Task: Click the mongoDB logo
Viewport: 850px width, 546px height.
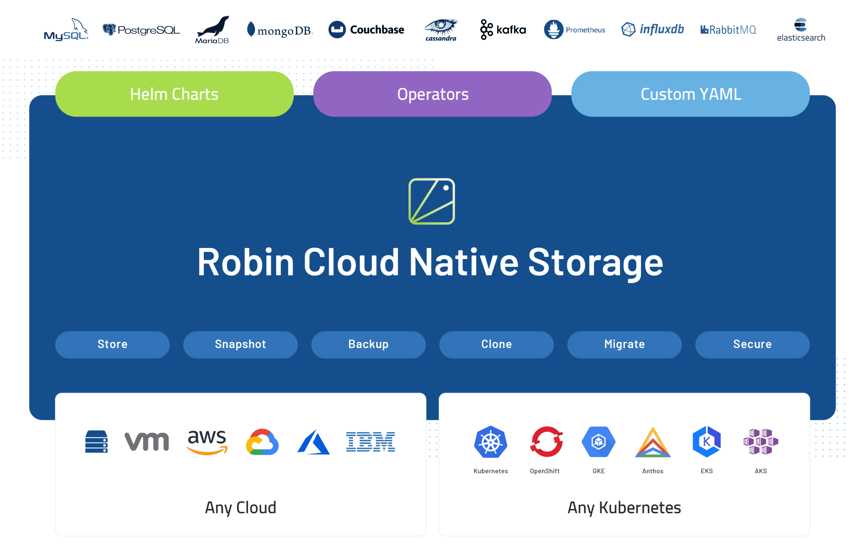Action: 279,30
